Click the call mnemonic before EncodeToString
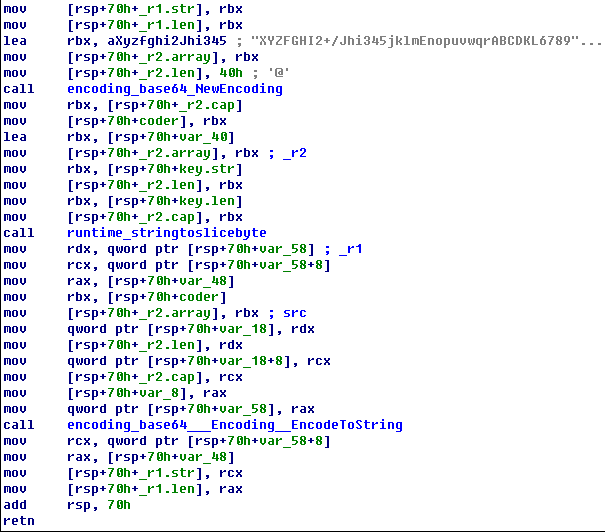 (x=19, y=425)
